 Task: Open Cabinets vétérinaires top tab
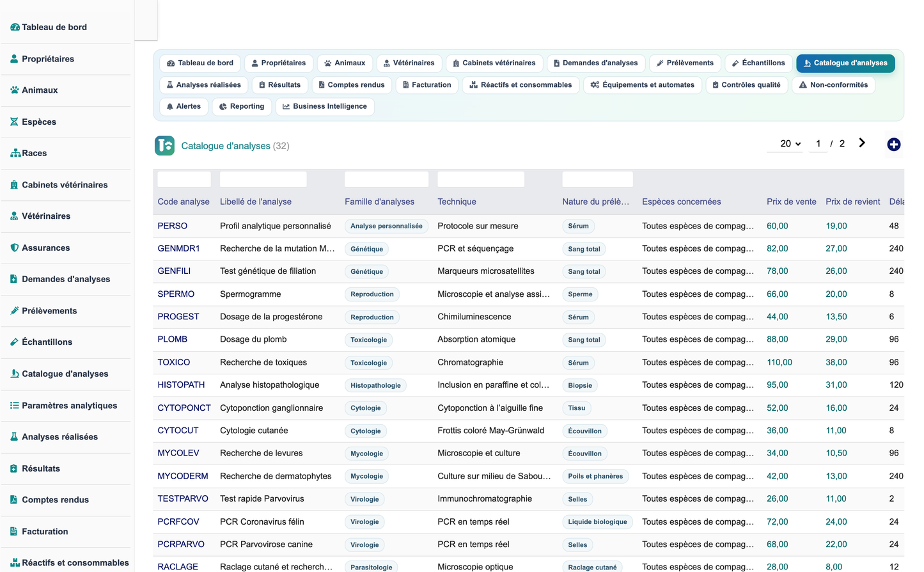(x=494, y=63)
